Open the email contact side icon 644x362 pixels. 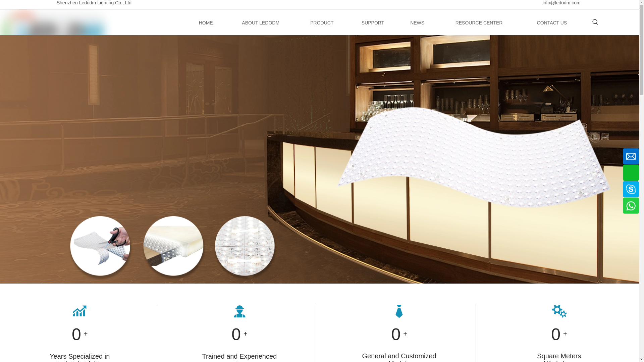[x=631, y=157]
